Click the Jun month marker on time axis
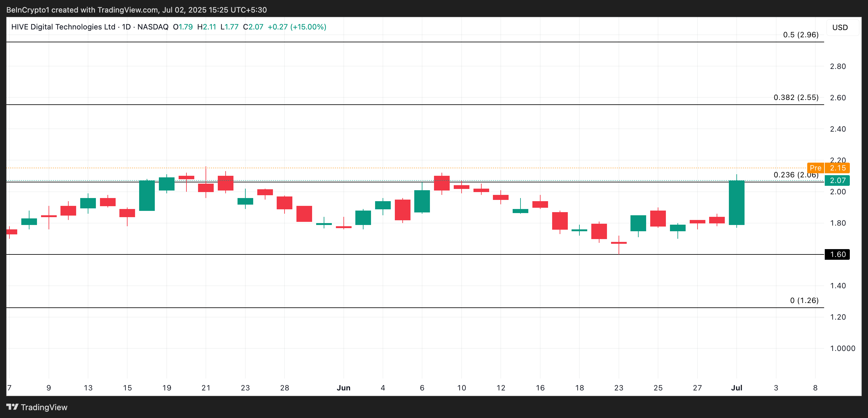 tap(343, 388)
